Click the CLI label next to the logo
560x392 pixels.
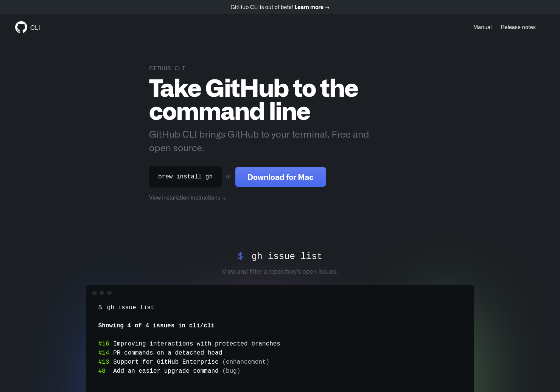point(35,28)
